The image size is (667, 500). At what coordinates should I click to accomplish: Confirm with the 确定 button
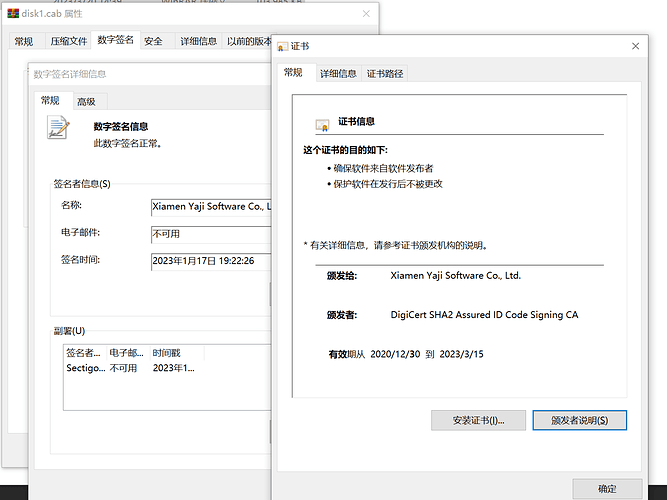[x=607, y=489]
